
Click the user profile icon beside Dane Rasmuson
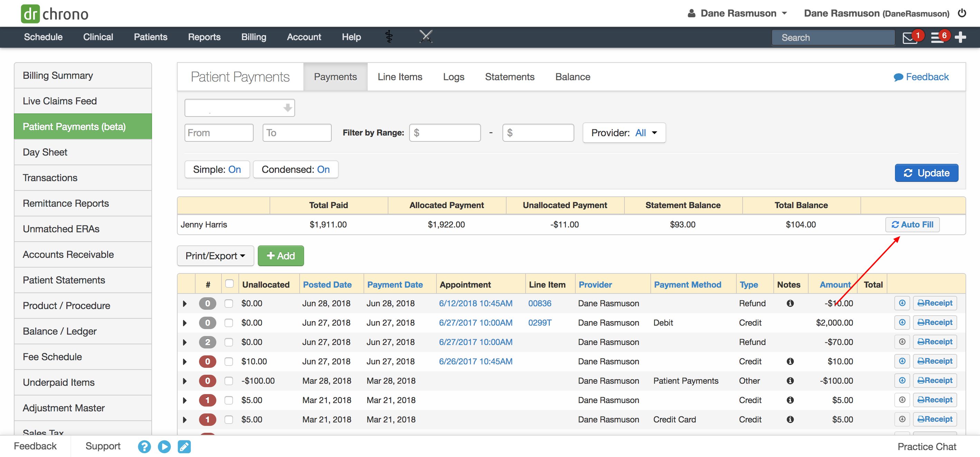691,13
